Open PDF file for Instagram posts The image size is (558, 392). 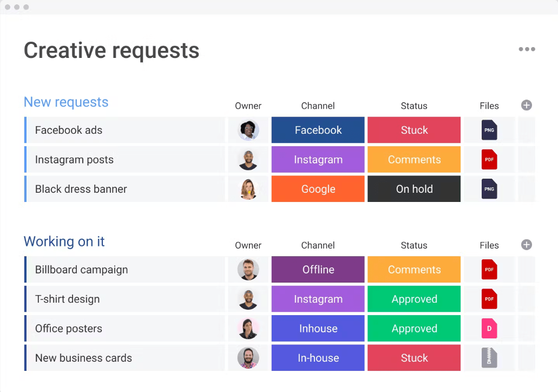[489, 160]
